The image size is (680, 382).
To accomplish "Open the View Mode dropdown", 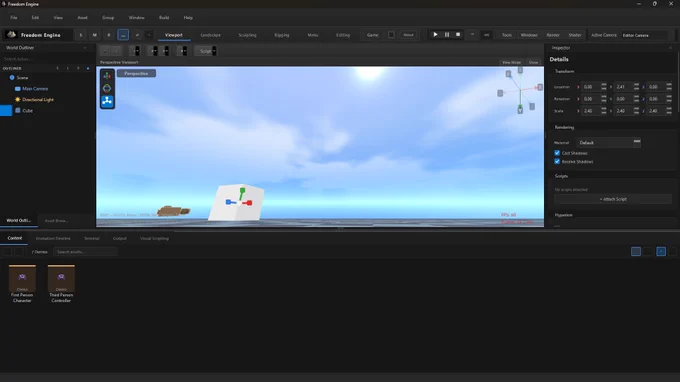I will coord(511,62).
